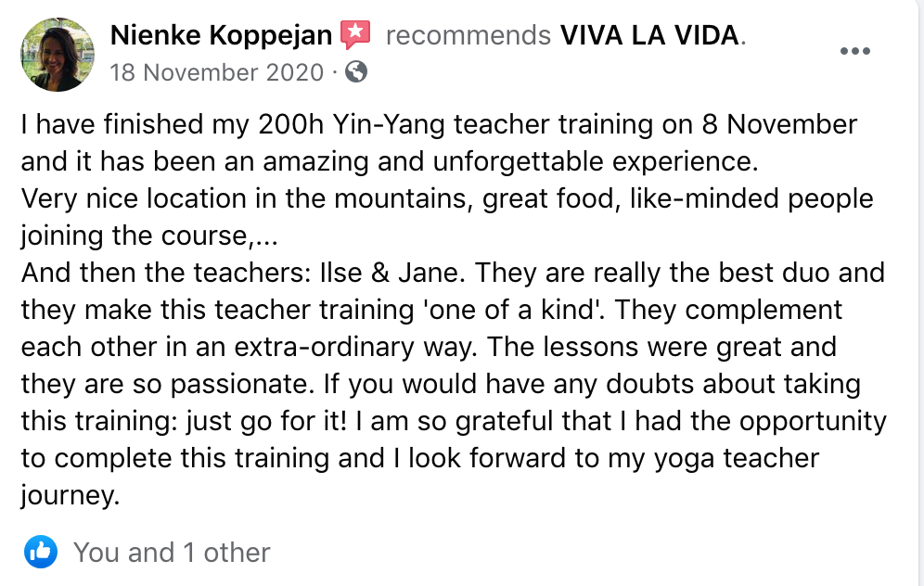Click 'yoga teacher' near the review's end
Image resolution: width=924 pixels, height=586 pixels.
click(737, 459)
